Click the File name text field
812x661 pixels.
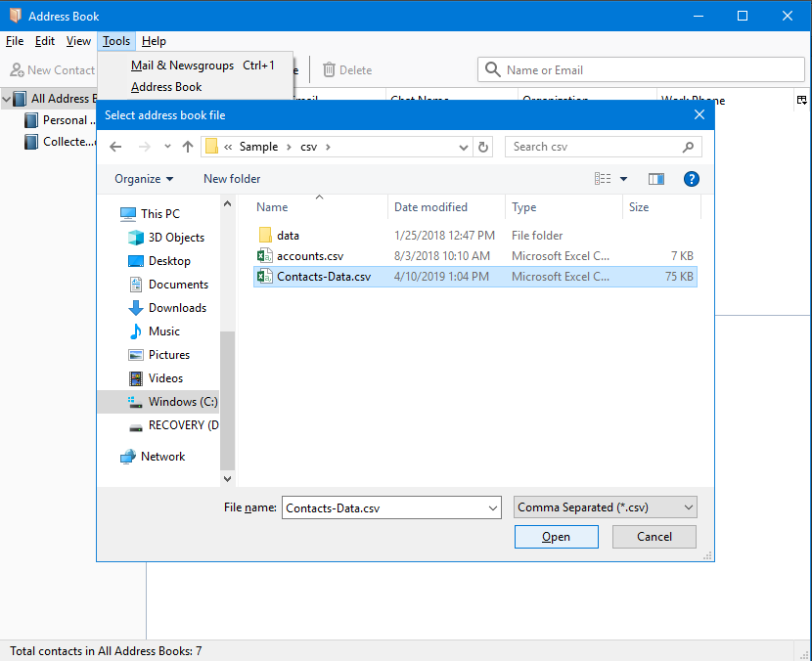tap(384, 508)
